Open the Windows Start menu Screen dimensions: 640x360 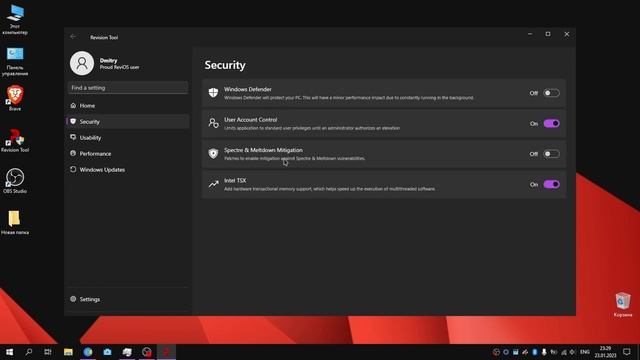9,352
